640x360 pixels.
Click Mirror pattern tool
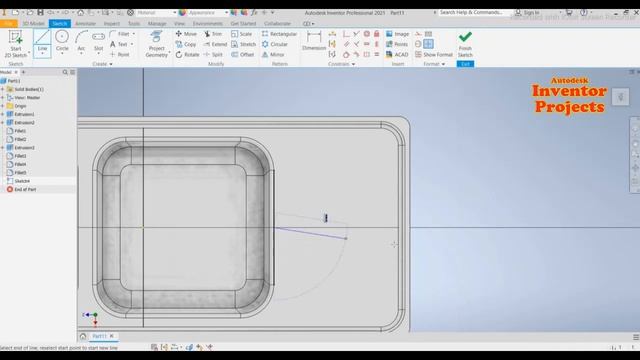coord(273,54)
